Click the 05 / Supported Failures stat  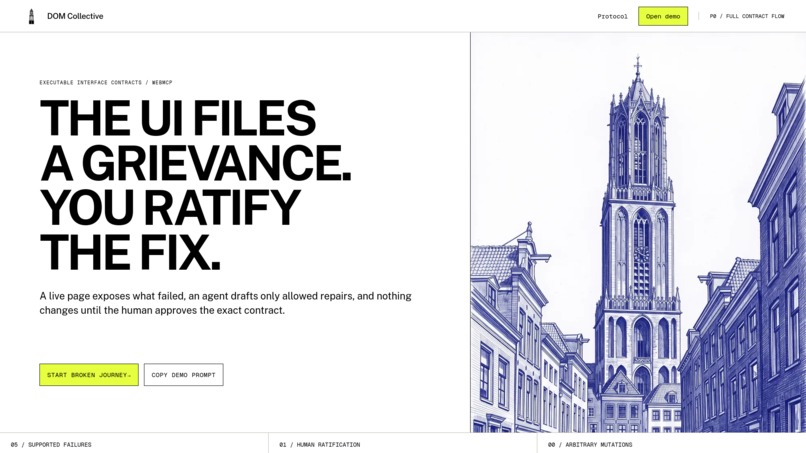[x=51, y=444]
